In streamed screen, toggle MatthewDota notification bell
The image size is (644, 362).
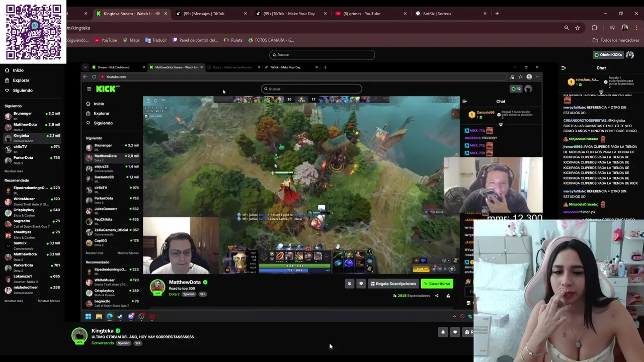(x=350, y=284)
